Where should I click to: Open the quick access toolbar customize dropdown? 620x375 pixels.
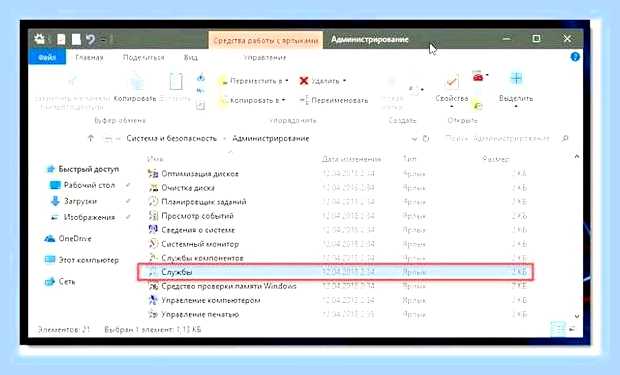click(x=103, y=40)
